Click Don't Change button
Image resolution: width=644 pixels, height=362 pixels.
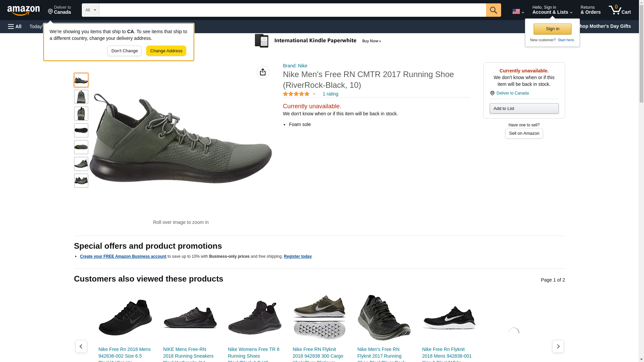pos(124,51)
